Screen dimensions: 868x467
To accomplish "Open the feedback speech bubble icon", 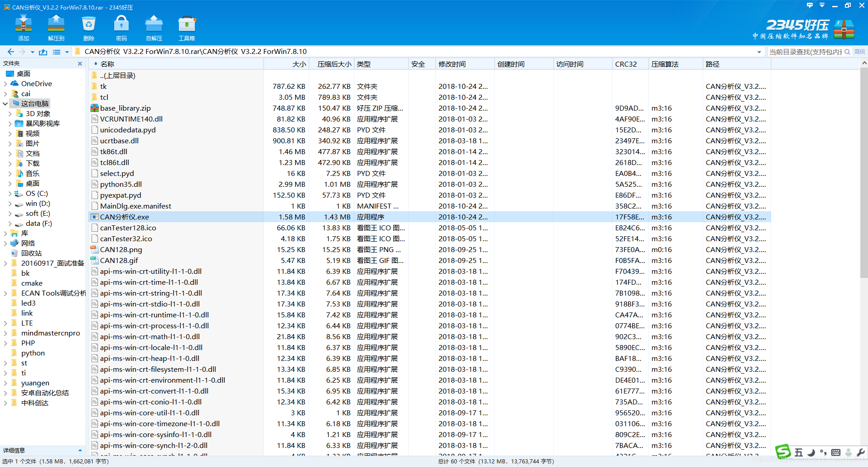I will [810, 6].
